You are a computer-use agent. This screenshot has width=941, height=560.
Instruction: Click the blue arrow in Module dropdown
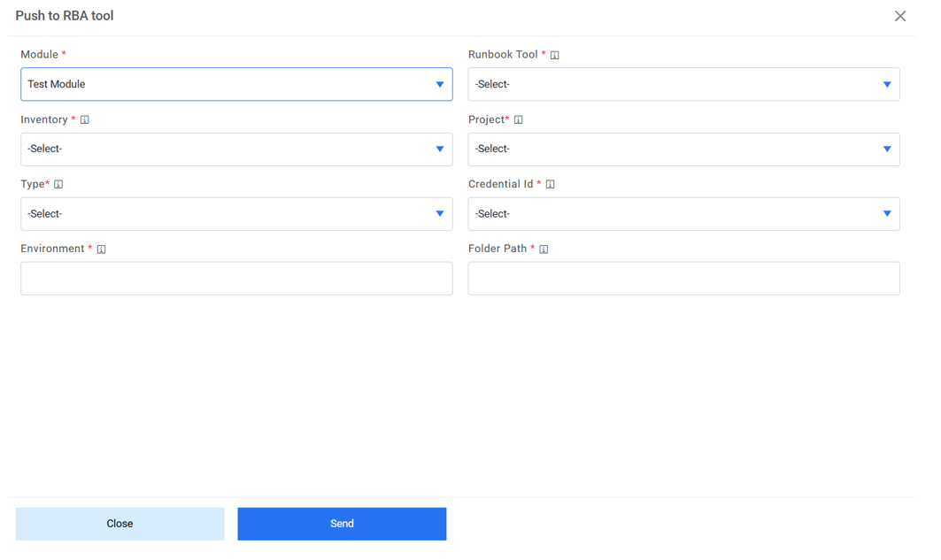(440, 85)
